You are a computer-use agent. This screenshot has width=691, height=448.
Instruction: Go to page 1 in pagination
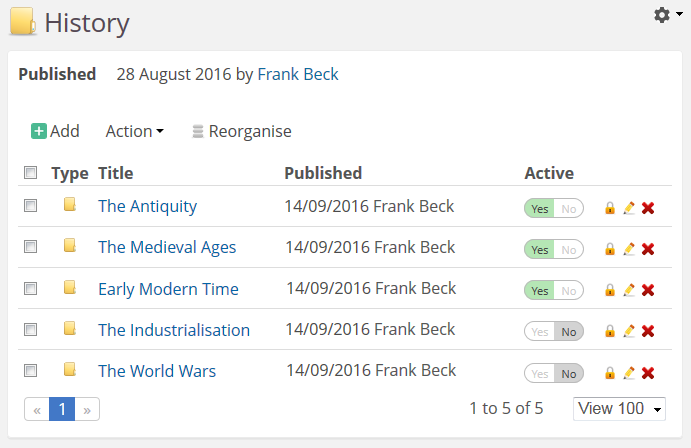click(62, 409)
